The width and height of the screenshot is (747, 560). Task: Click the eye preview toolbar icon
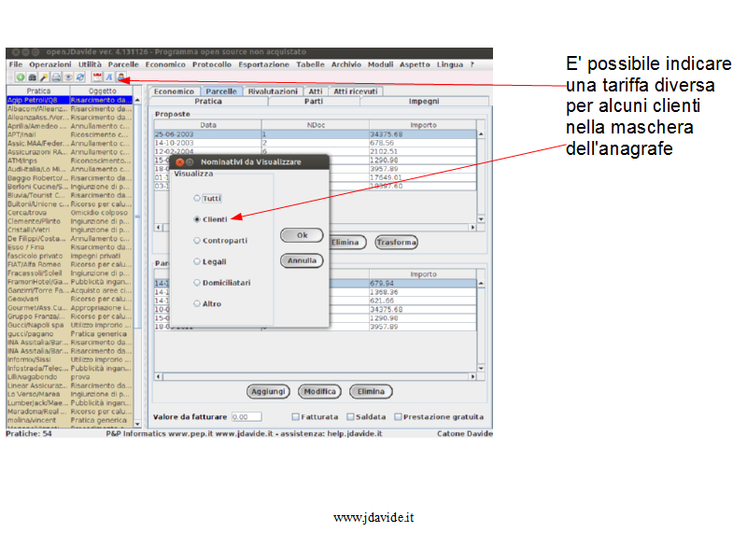68,77
